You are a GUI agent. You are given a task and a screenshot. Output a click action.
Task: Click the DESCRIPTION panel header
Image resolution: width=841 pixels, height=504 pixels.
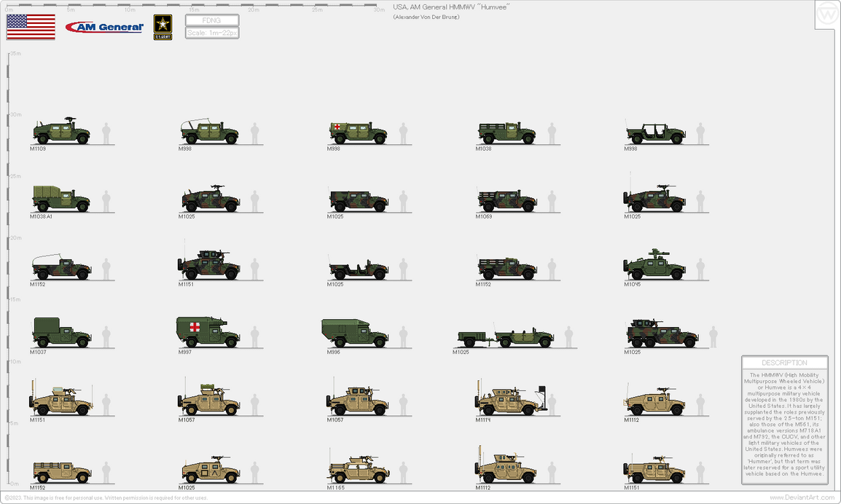(784, 363)
